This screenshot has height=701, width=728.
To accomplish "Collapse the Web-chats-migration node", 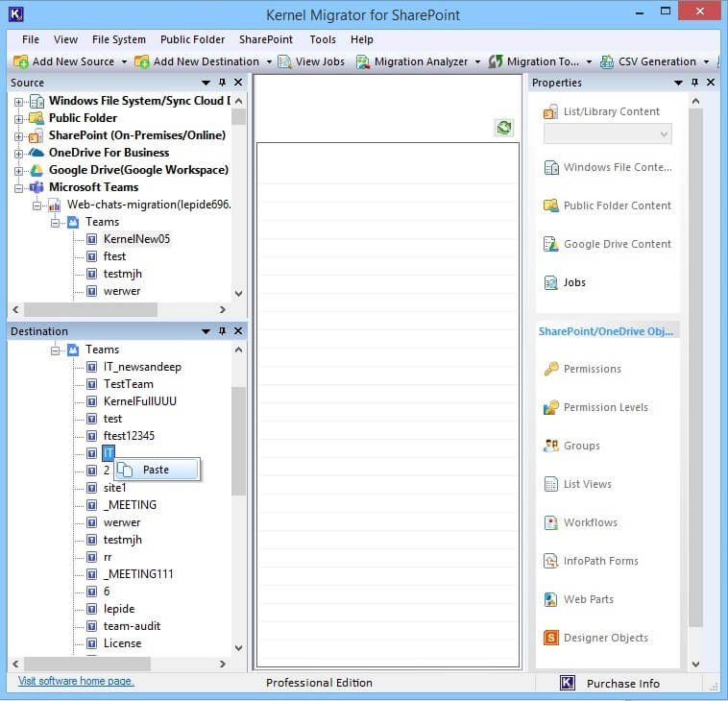I will (x=36, y=205).
